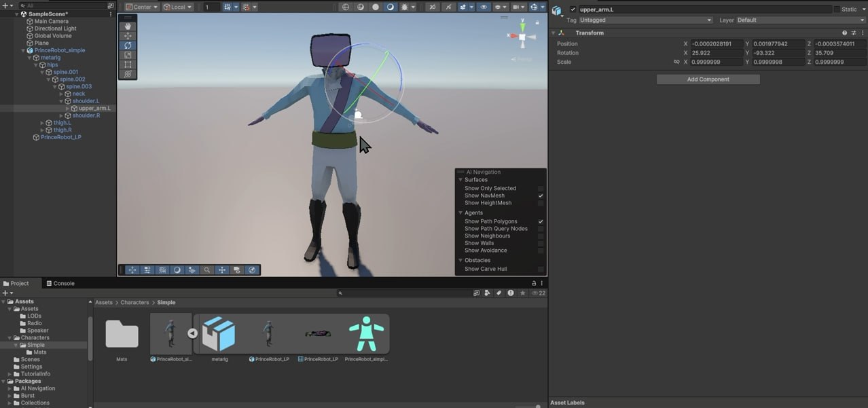This screenshot has height=408, width=868.
Task: Expand thigh.L in the Hierarchy
Action: pos(42,123)
